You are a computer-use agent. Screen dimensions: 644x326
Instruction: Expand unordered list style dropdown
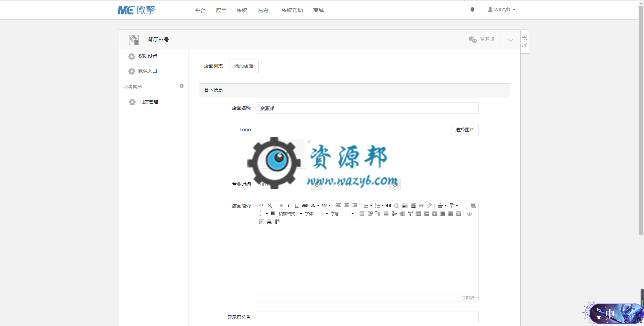tap(382, 205)
